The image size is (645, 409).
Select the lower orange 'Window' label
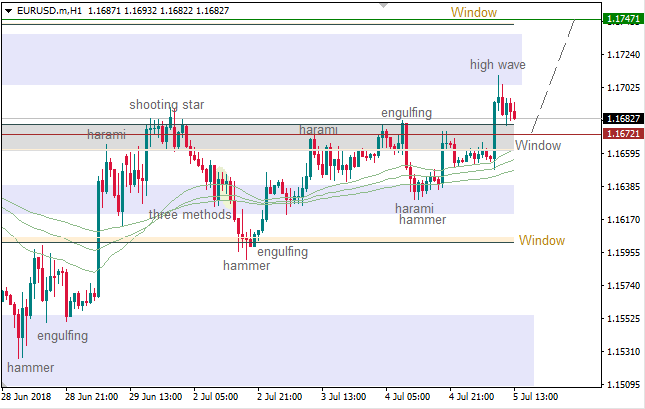tap(541, 241)
